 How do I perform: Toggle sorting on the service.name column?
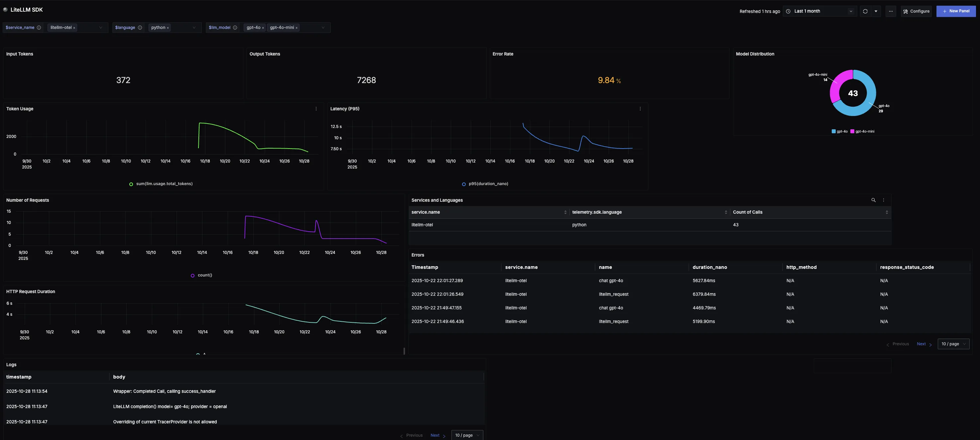point(565,212)
